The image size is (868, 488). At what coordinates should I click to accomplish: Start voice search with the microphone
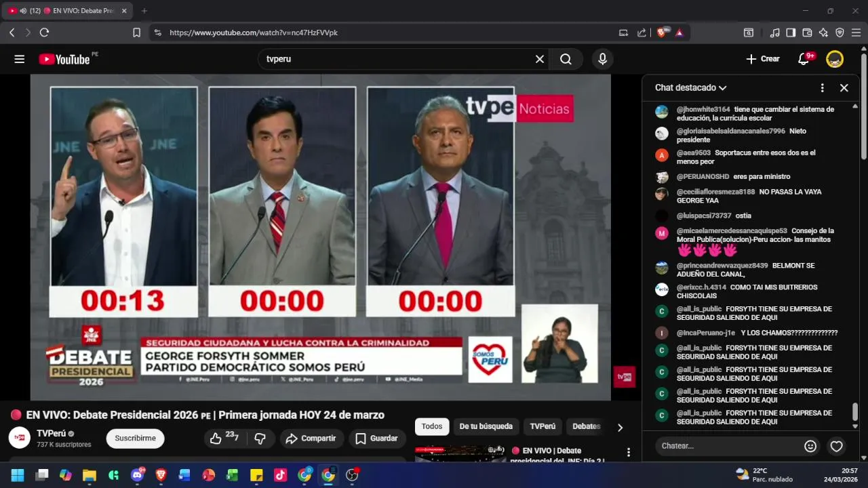click(602, 59)
